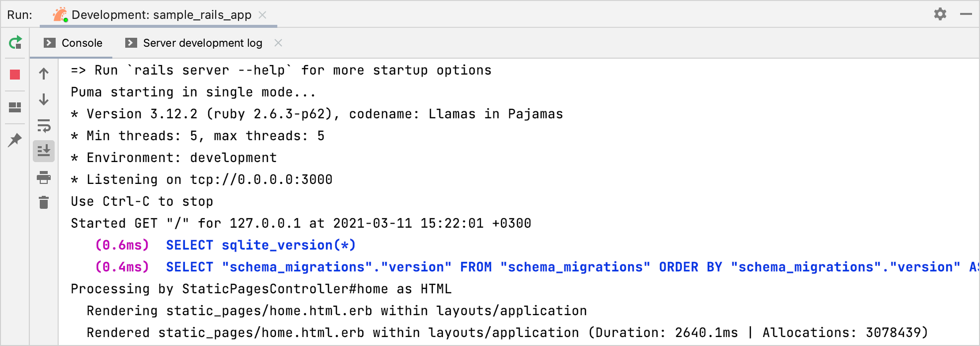980x346 pixels.
Task: Rerun the Rails development server
Action: 15,43
